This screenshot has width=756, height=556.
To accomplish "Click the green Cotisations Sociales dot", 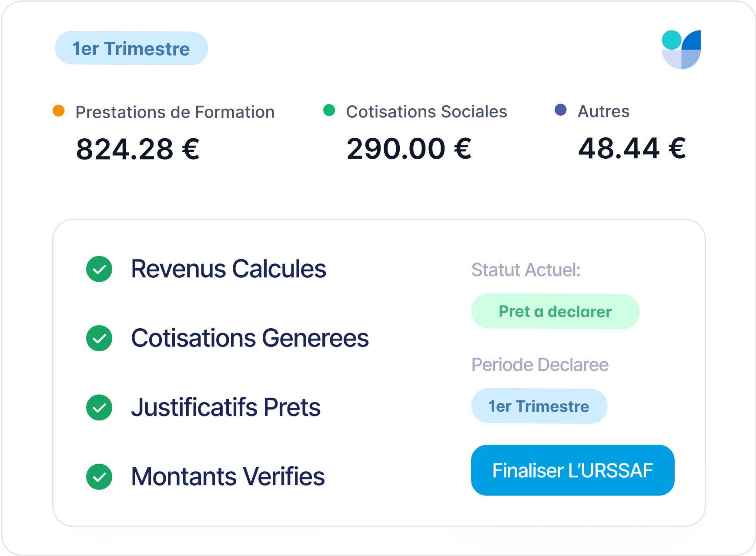I will pos(329,110).
